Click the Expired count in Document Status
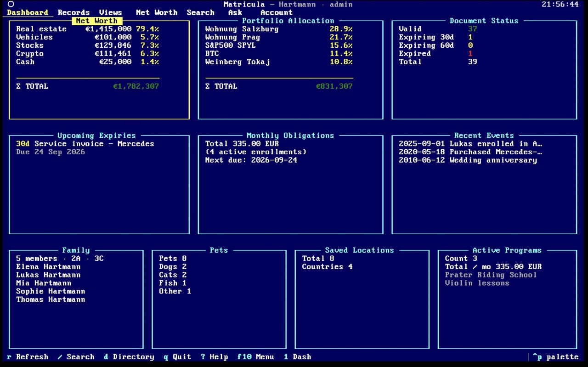 (x=470, y=54)
